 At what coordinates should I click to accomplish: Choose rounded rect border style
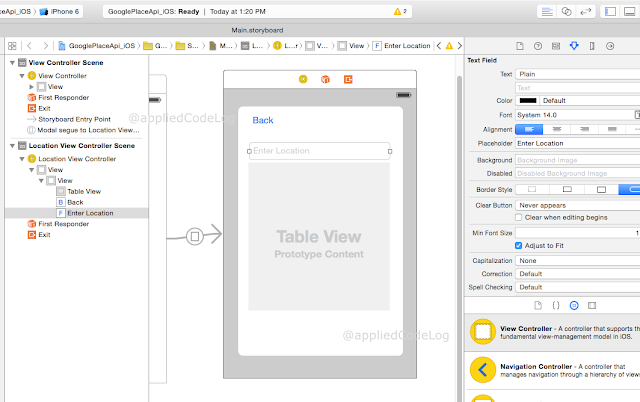[x=629, y=189]
